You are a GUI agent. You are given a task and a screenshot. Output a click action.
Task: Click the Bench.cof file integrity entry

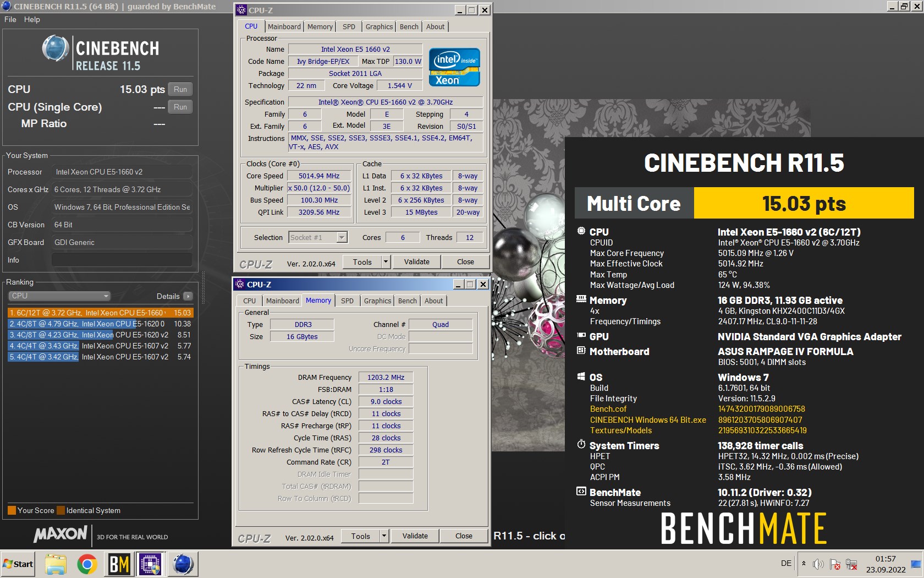(608, 409)
